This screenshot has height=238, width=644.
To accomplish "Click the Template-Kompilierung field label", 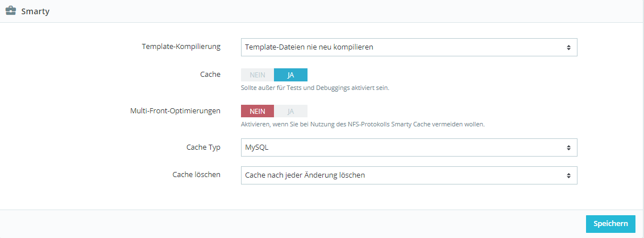I will (181, 46).
